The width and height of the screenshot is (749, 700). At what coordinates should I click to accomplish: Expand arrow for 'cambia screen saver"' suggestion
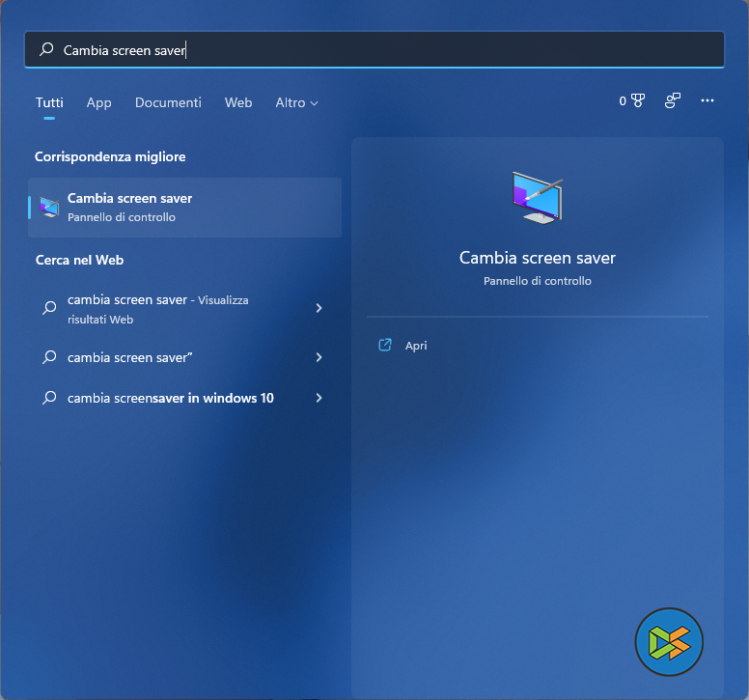pos(319,357)
